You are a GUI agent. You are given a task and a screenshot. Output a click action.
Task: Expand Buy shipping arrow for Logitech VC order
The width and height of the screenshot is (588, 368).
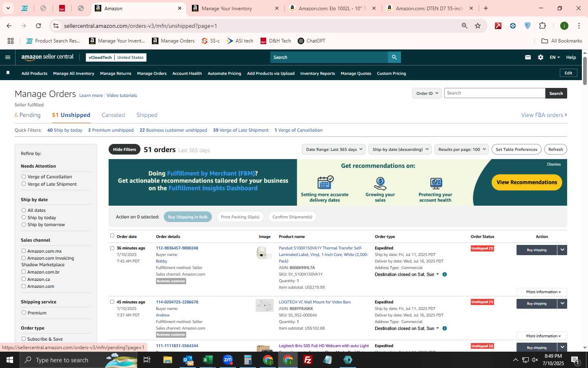click(562, 303)
